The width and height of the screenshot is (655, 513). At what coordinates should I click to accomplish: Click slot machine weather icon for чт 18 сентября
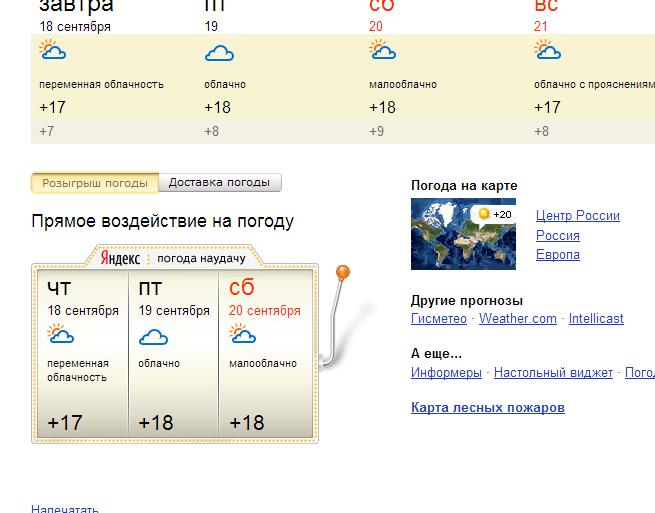61,333
